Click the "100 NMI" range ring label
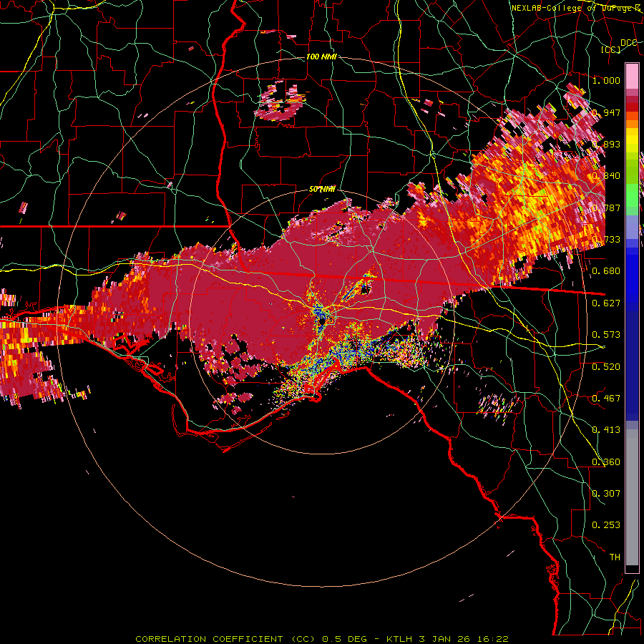The height and width of the screenshot is (644, 644). click(x=321, y=57)
